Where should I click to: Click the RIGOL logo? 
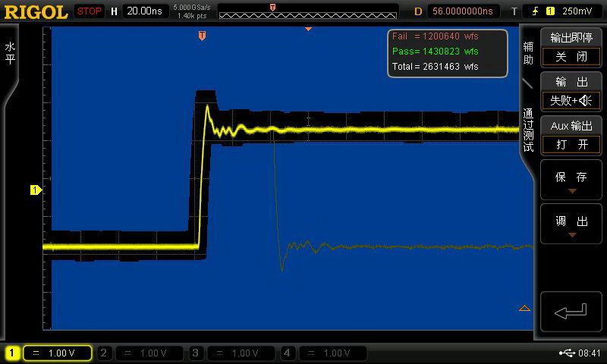(x=35, y=11)
